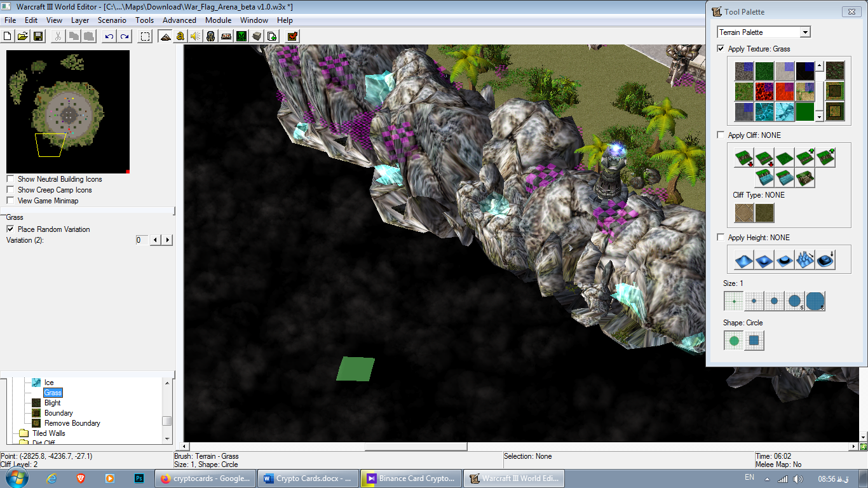
Task: Open the Object Editor helmet icon
Action: coord(211,36)
